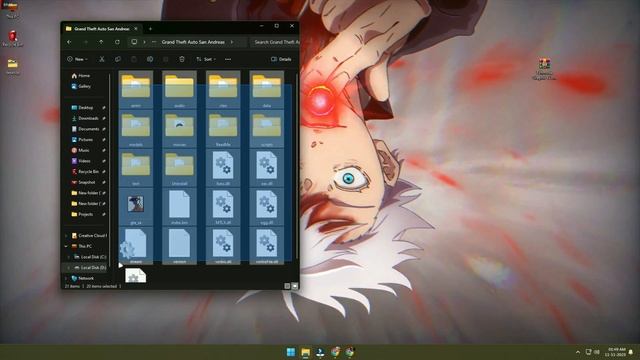Select the audio folder
The image size is (640, 360).
(x=179, y=90)
